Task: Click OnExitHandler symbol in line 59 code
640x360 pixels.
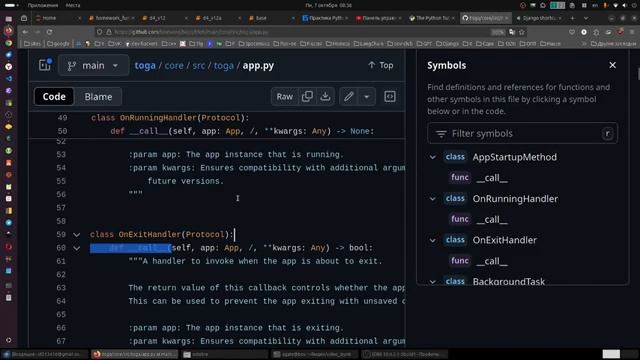Action: pos(149,235)
